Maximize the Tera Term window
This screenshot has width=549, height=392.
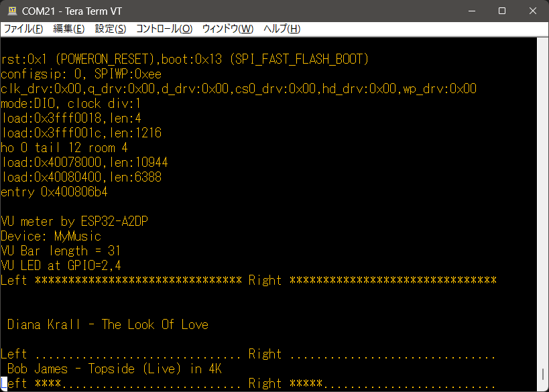pyautogui.click(x=501, y=11)
